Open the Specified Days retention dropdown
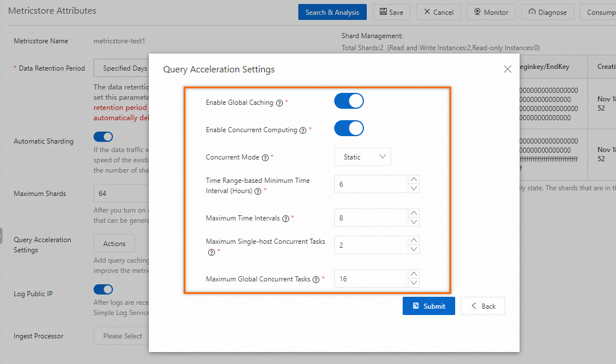The width and height of the screenshot is (616, 364). (121, 68)
